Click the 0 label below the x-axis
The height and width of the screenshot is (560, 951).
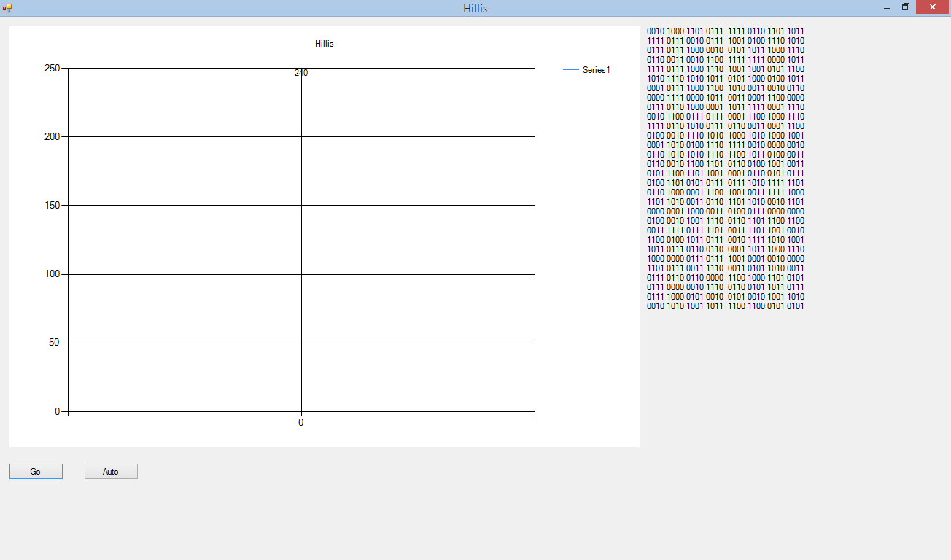click(300, 423)
